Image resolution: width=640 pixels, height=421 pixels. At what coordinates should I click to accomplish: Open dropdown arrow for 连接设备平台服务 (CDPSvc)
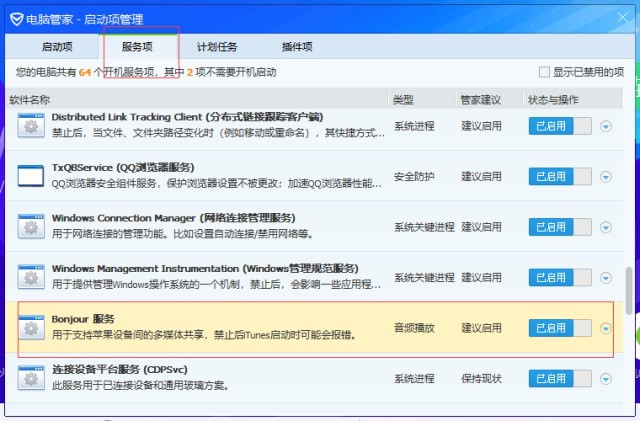click(606, 379)
